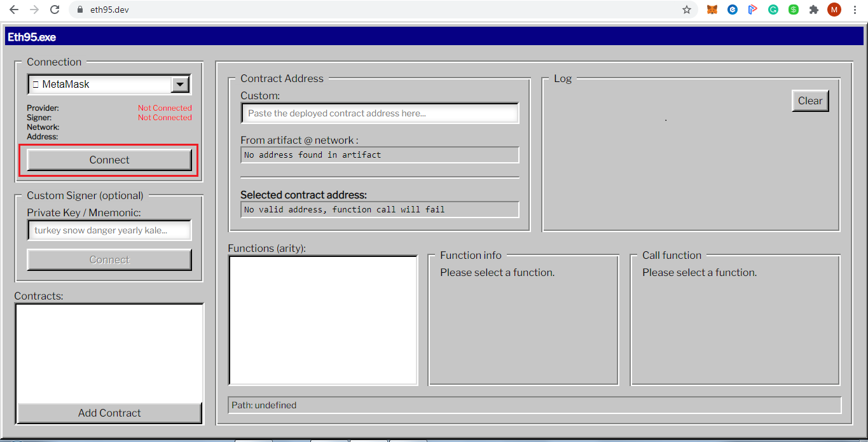Click the browser forward arrow
This screenshot has width=868, height=442.
[34, 10]
